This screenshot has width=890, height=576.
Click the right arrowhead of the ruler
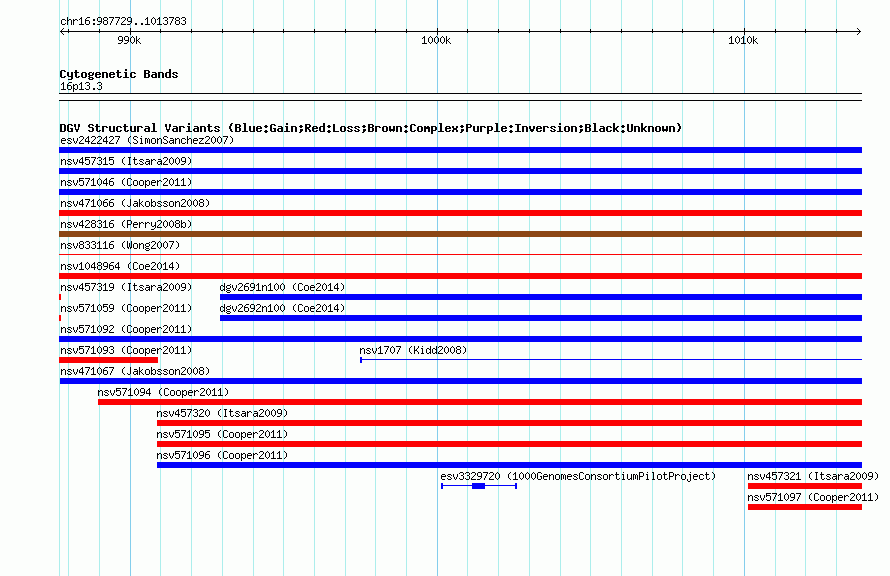[x=858, y=31]
